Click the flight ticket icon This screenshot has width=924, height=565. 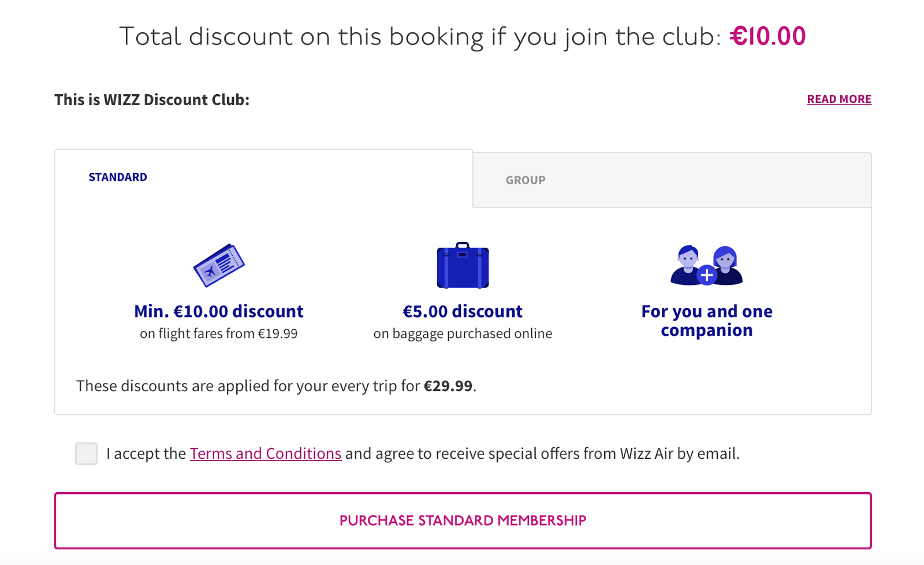click(x=219, y=265)
